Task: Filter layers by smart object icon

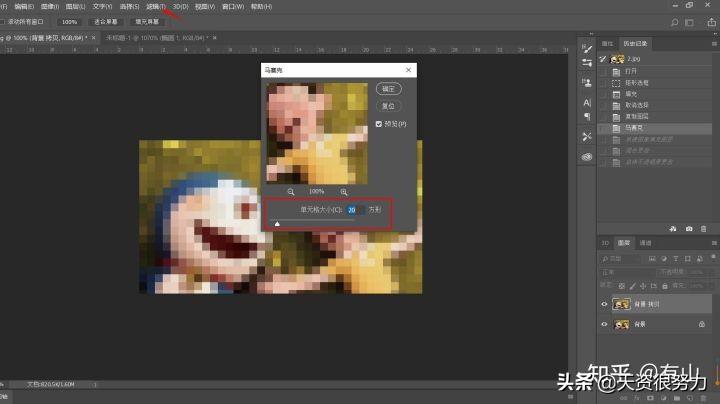Action: pos(699,259)
